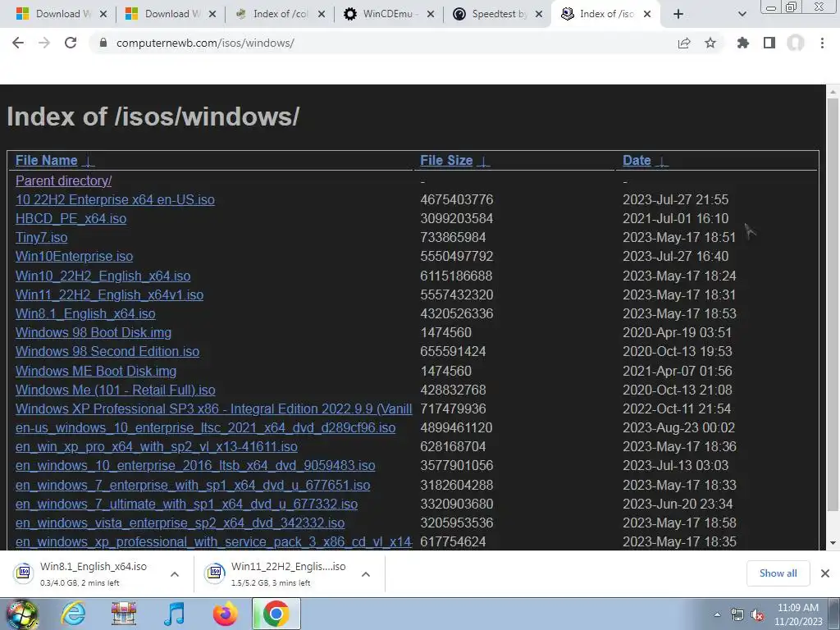The width and height of the screenshot is (840, 630).
Task: Close the Speedtest tab
Action: 539,14
